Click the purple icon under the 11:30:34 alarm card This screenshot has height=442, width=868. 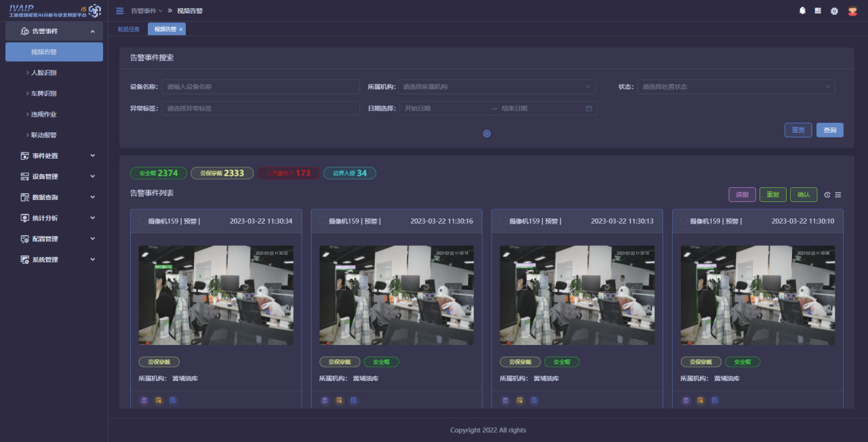pyautogui.click(x=144, y=401)
